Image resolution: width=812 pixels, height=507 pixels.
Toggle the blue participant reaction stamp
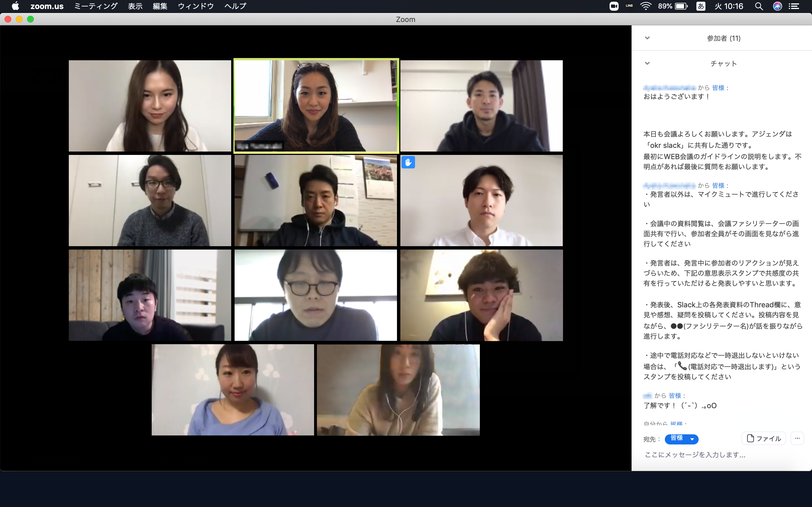click(x=409, y=162)
